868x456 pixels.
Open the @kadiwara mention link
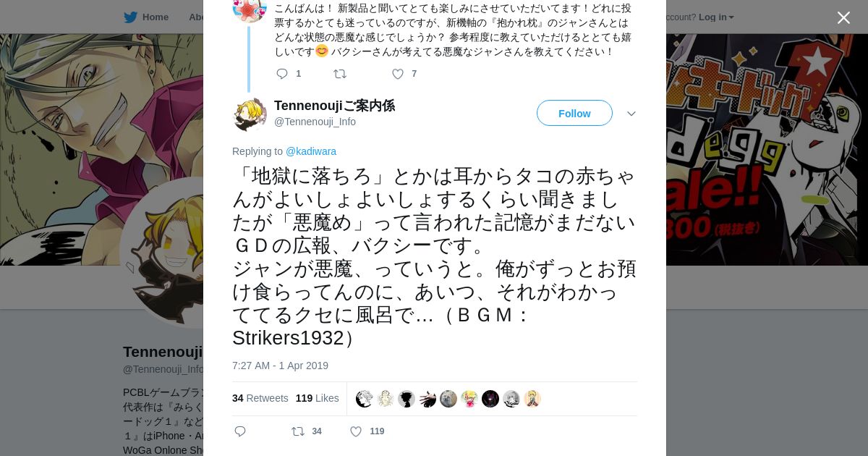310,151
